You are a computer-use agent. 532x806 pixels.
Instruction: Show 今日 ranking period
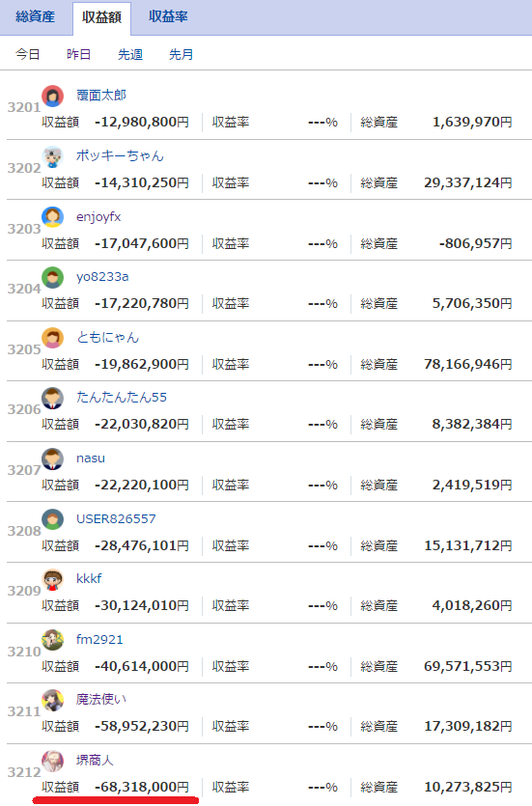pos(27,54)
